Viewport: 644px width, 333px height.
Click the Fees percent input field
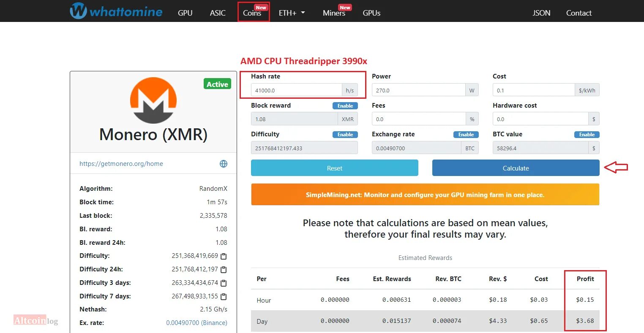tap(418, 119)
